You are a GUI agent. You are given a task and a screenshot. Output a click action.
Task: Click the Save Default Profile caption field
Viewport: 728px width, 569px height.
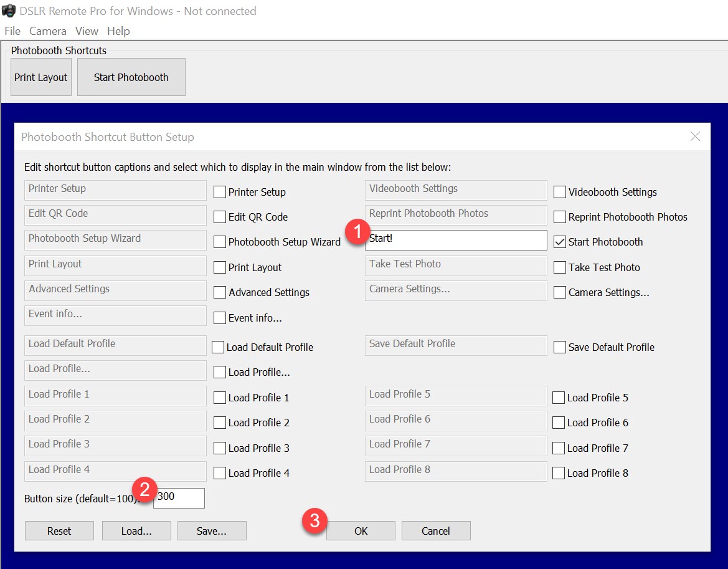[x=456, y=345]
